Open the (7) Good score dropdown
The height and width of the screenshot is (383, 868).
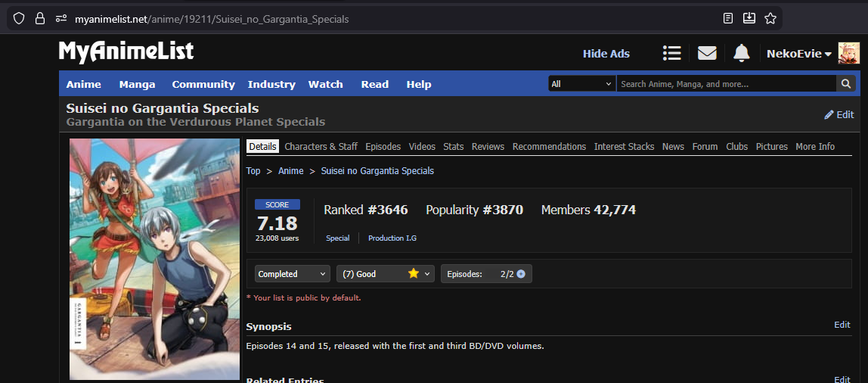click(x=386, y=274)
